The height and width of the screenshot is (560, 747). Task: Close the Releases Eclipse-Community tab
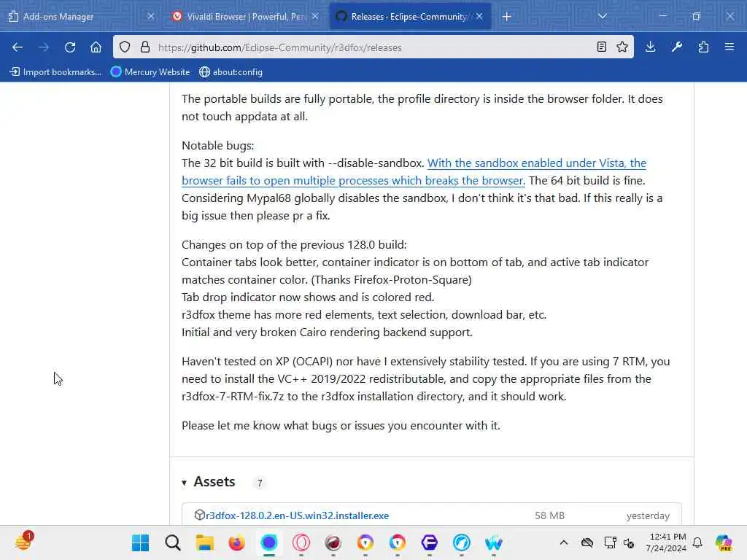click(479, 16)
